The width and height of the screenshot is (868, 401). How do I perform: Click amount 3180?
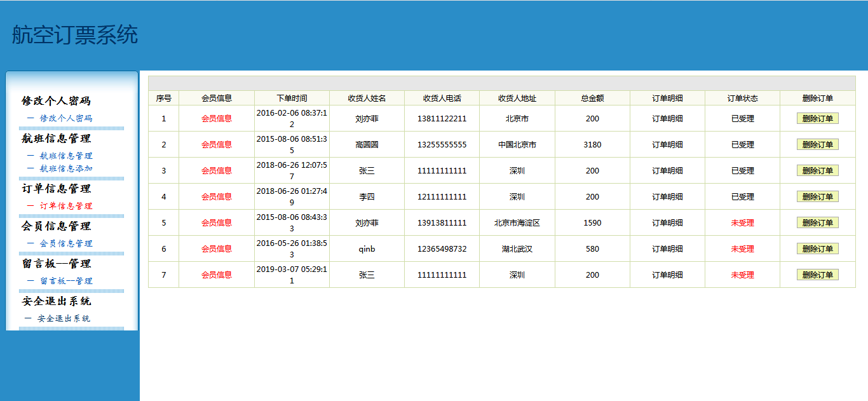click(x=592, y=145)
